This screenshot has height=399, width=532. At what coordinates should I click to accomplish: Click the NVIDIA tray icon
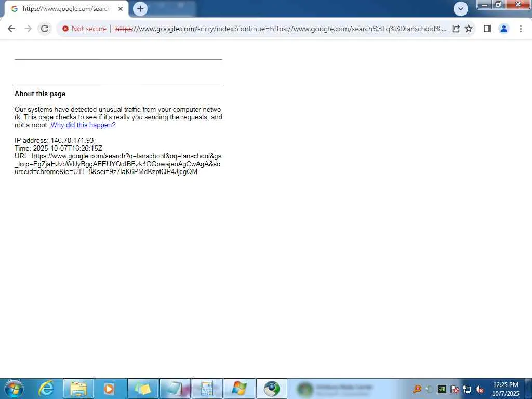[442, 389]
